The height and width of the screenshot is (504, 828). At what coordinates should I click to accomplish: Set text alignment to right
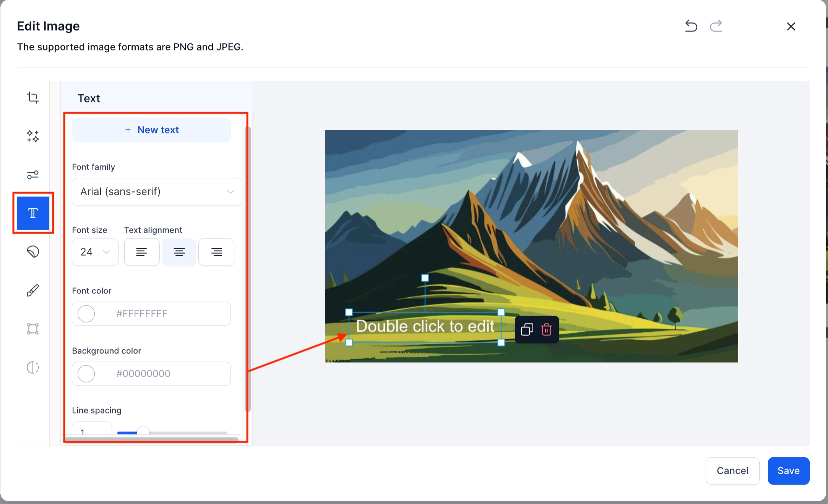[216, 252]
